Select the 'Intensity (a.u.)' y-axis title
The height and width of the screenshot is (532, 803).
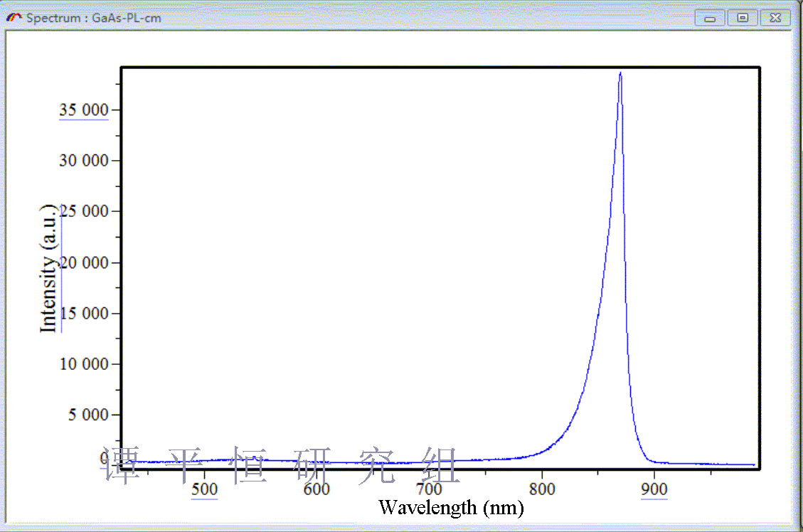[48, 268]
